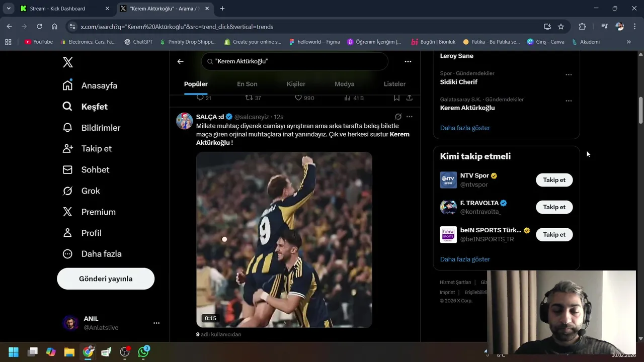Open SALÇA :d profile avatar

(185, 121)
